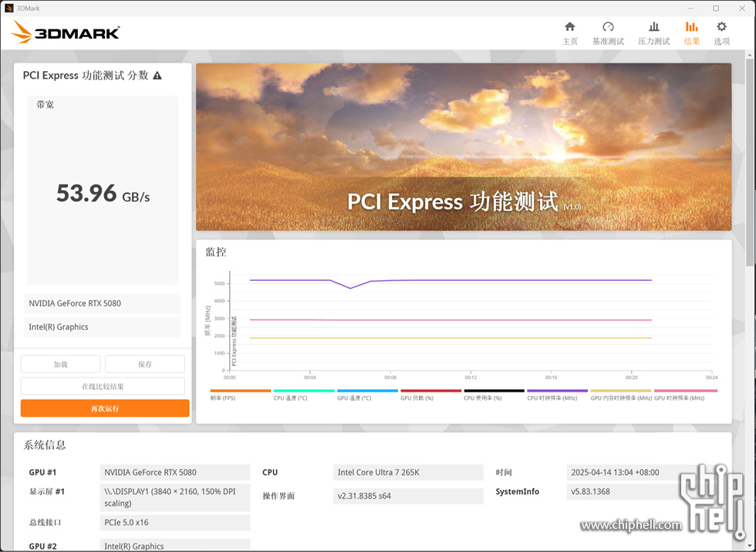Toggle the GPU 温度 blue legend swatch
This screenshot has width=756, height=552.
[x=367, y=391]
